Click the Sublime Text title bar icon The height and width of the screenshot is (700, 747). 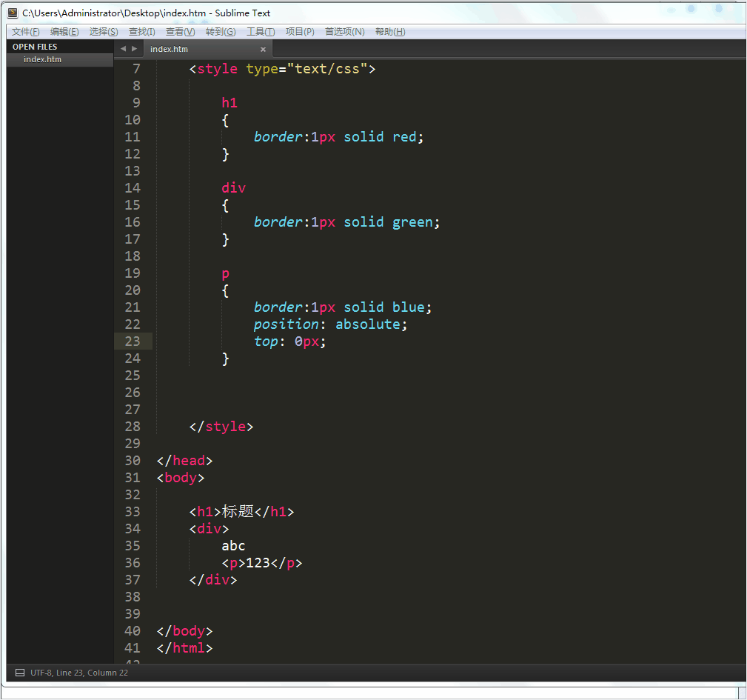point(13,13)
